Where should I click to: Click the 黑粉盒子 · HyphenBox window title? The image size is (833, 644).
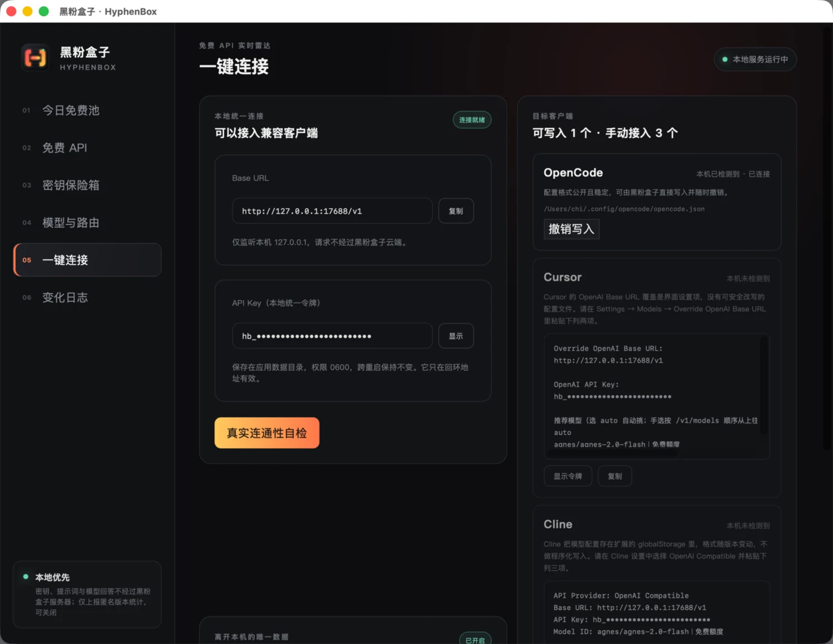(108, 12)
